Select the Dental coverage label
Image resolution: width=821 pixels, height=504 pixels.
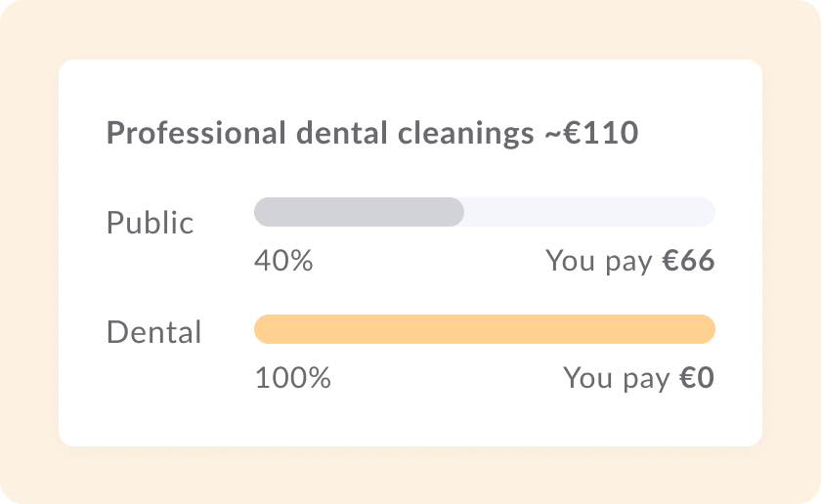coord(153,332)
